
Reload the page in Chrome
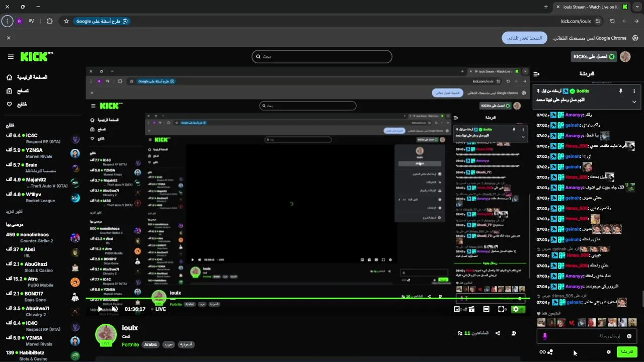point(612,21)
